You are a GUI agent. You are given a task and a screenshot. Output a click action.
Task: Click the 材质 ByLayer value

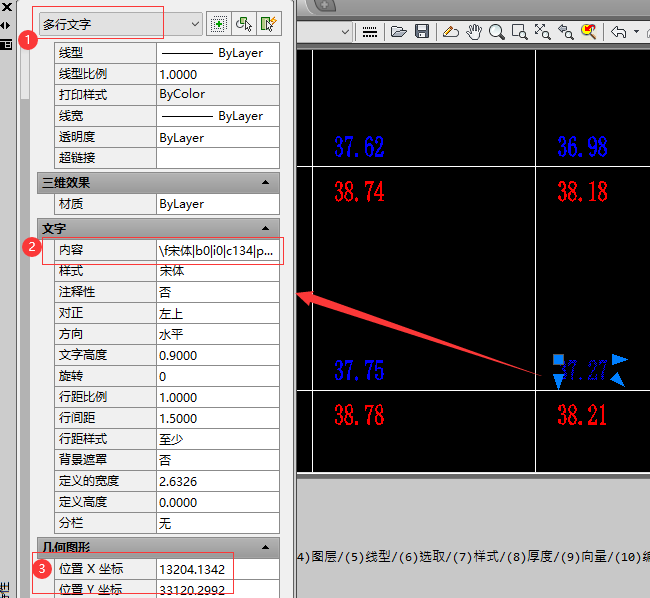click(218, 204)
